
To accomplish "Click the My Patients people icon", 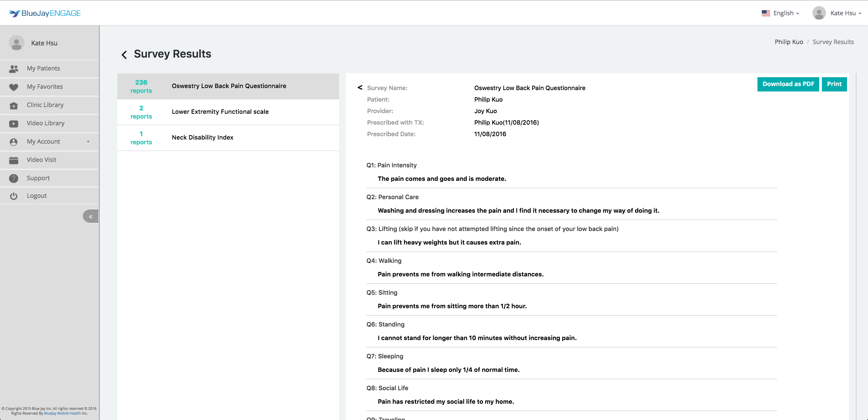I will coord(14,69).
